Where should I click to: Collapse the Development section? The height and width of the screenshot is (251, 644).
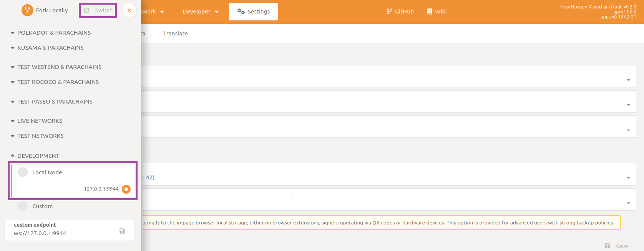point(38,156)
